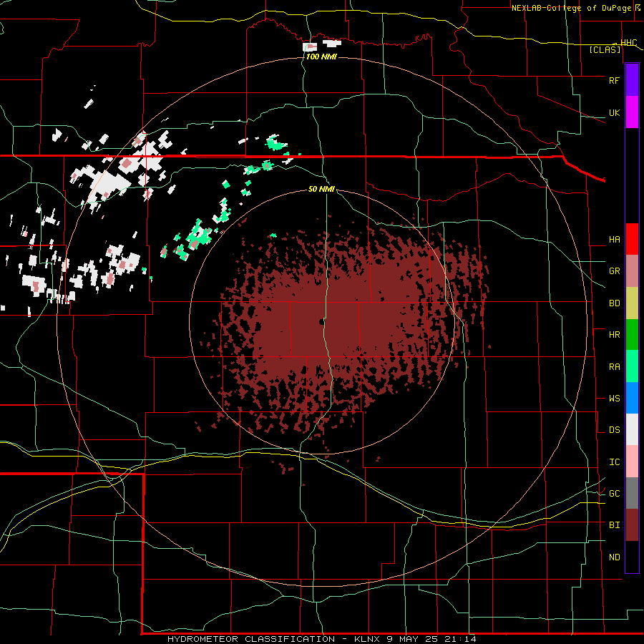Click the 9 MAY 25 date text

tap(411, 639)
